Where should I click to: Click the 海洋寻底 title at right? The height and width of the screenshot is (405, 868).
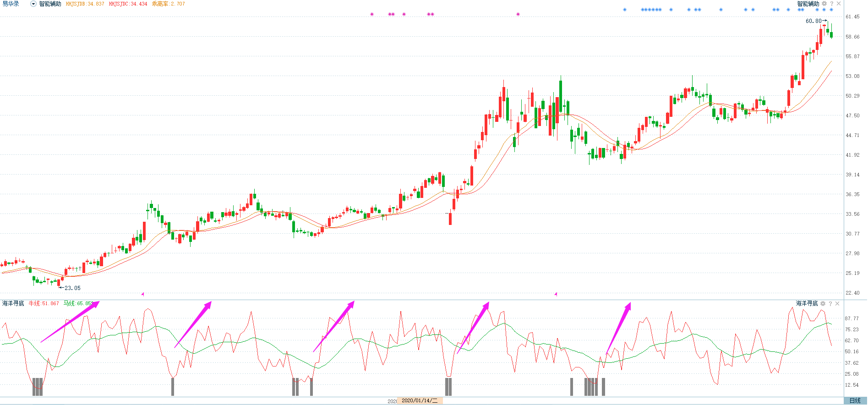pos(807,304)
